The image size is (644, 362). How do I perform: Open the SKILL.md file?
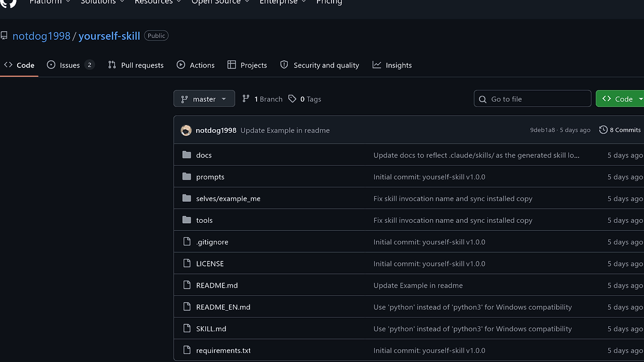coord(211,328)
